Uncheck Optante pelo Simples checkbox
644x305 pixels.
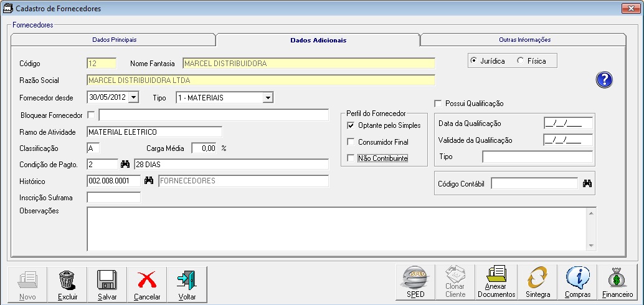pos(351,125)
